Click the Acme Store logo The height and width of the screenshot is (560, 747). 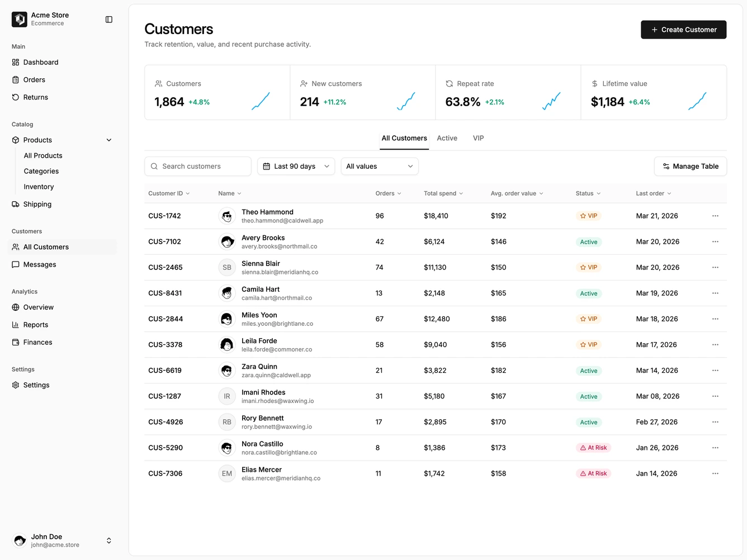pyautogui.click(x=20, y=20)
